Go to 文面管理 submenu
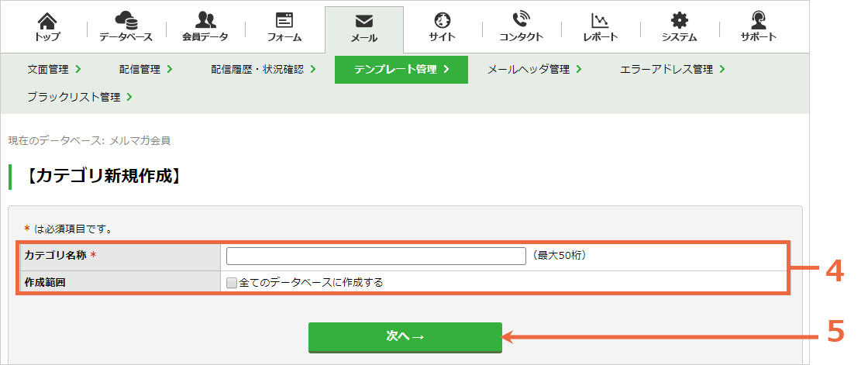Viewport: 868px width, 365px height. click(54, 70)
